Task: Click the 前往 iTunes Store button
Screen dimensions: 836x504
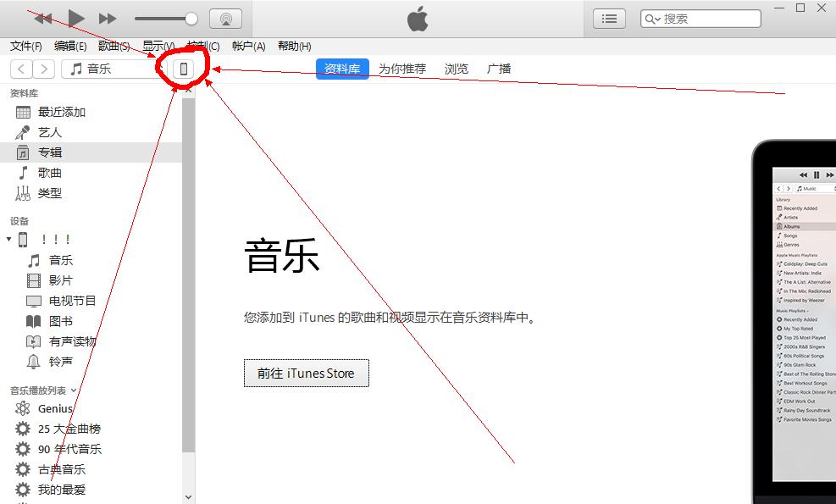Action: [x=306, y=373]
